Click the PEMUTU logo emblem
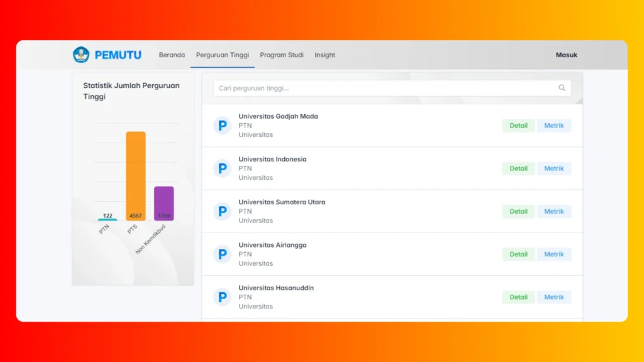Screen dimensions: 644x362 point(81,55)
